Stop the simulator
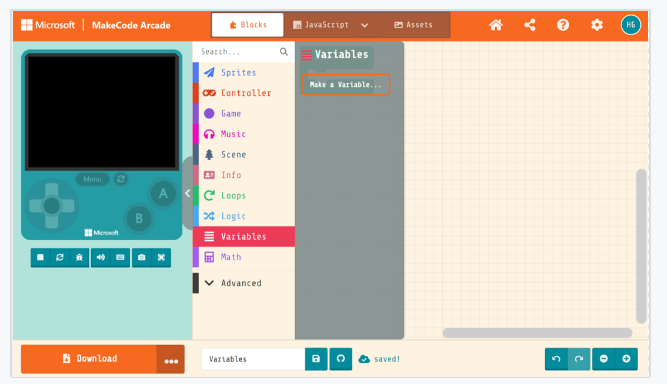Viewport: 667px width, 384px height. click(40, 257)
